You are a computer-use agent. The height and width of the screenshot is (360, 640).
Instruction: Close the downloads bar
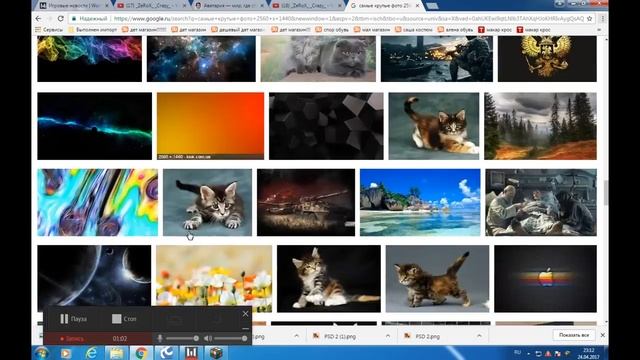[602, 335]
